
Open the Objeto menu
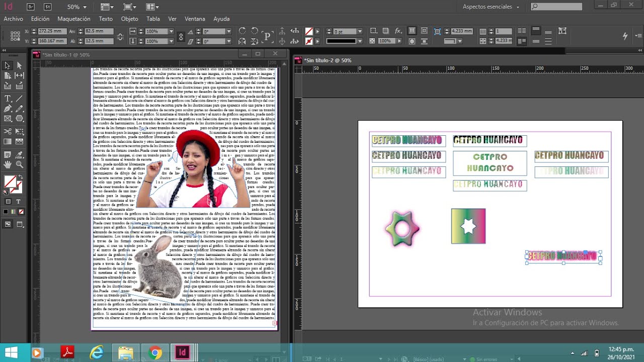(x=129, y=19)
